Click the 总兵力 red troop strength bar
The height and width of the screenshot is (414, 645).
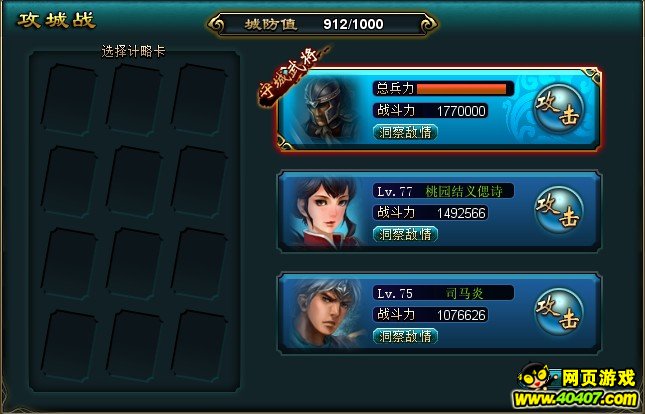click(x=462, y=89)
